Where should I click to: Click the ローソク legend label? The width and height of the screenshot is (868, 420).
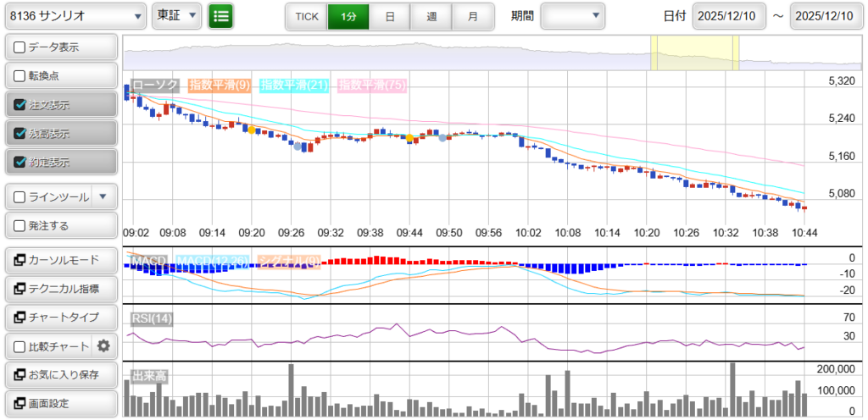click(154, 85)
